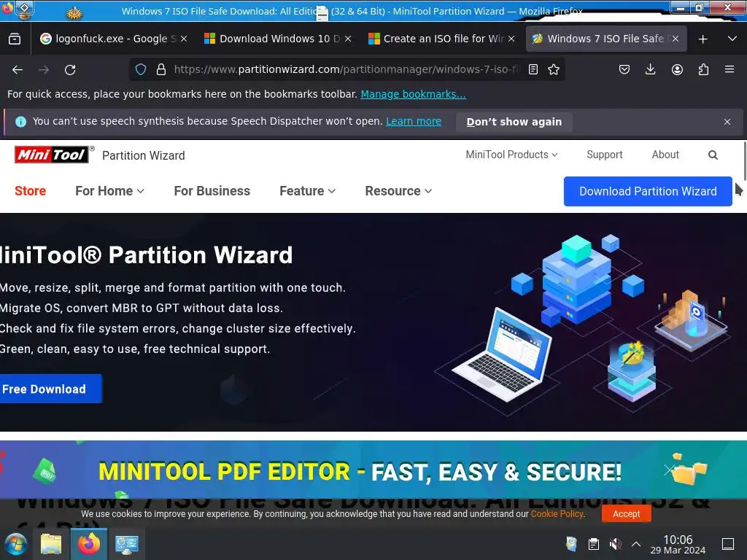747x560 pixels.
Task: Open the Pocket save icon
Action: (624, 69)
